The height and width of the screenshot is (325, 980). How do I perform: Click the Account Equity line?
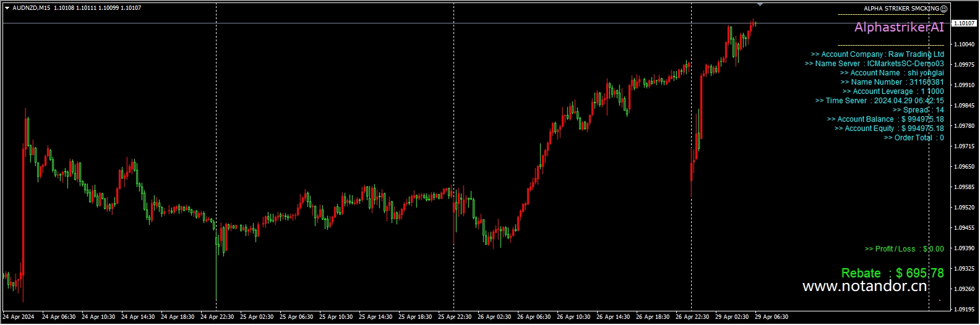click(x=888, y=129)
